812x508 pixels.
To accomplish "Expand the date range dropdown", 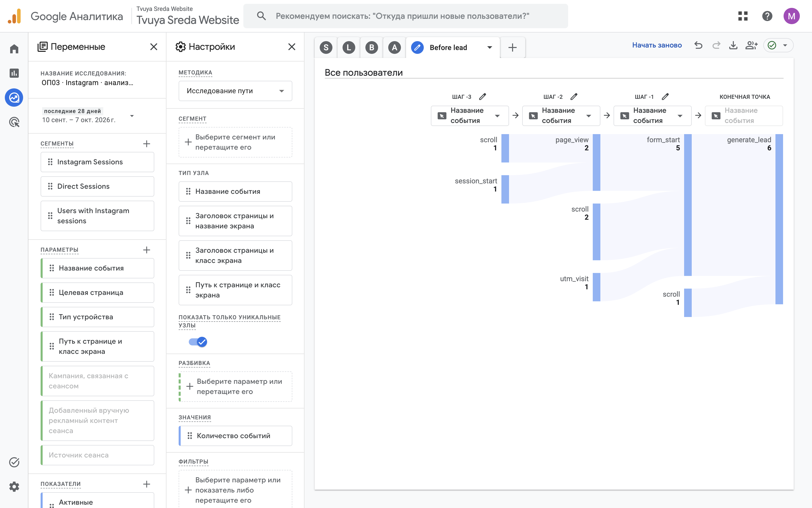I will coord(132,116).
